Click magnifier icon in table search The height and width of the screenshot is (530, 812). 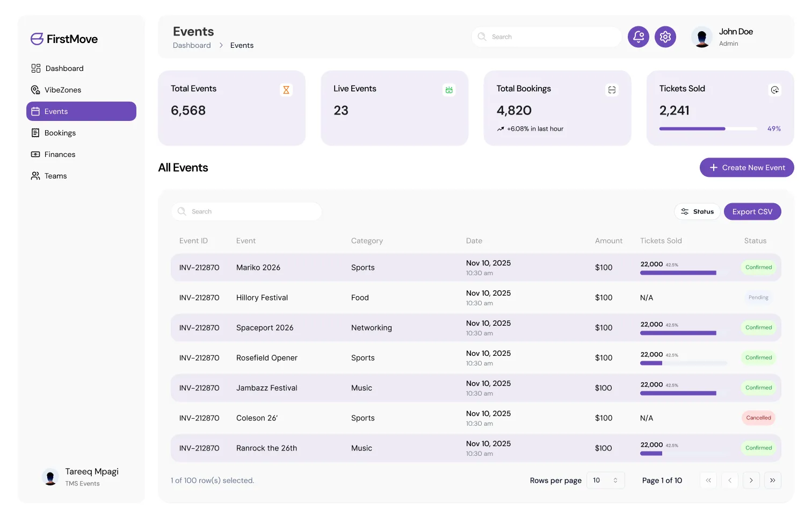(x=182, y=211)
